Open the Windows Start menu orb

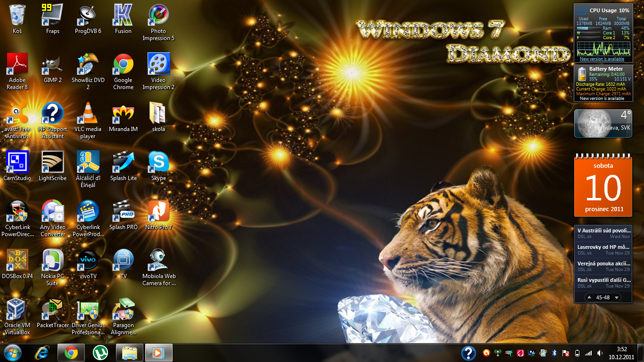[x=13, y=353]
